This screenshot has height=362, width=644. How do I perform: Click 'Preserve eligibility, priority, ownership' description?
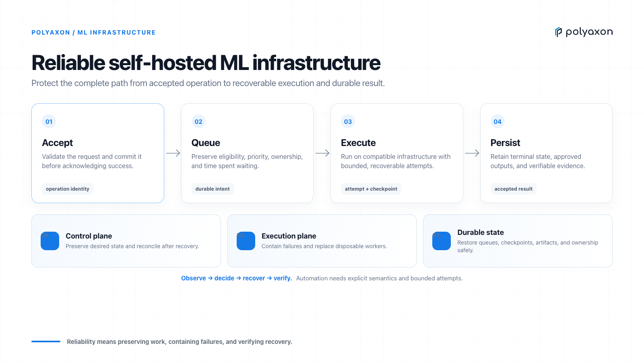(x=247, y=161)
